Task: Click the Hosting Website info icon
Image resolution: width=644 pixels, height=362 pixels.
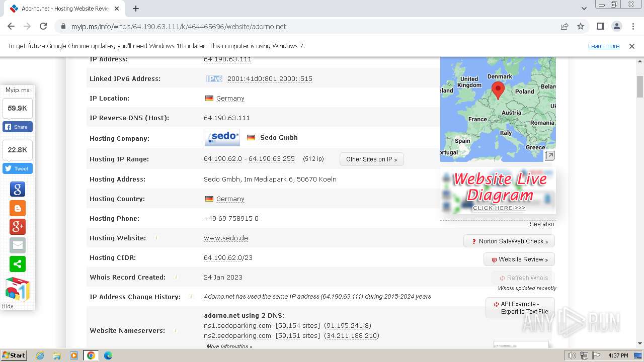Action: click(156, 238)
